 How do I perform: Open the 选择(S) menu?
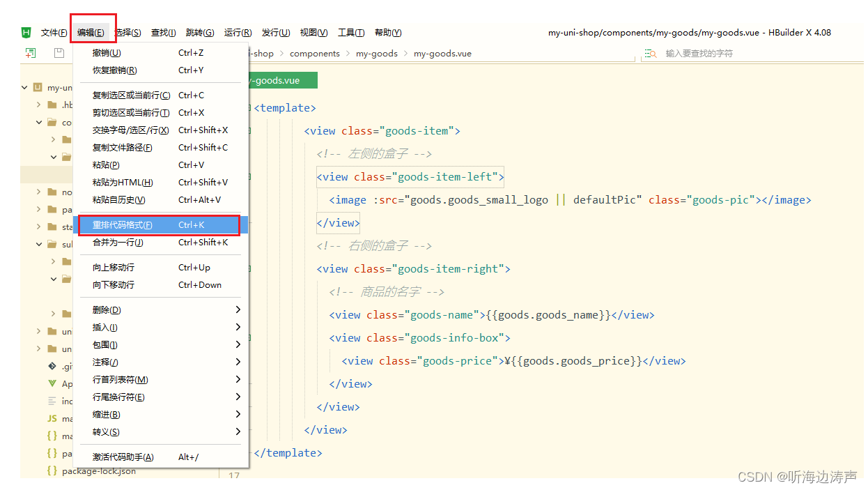127,33
